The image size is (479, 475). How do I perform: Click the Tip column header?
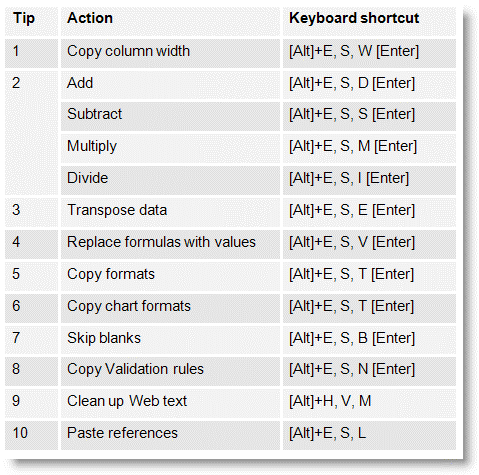coord(31,21)
